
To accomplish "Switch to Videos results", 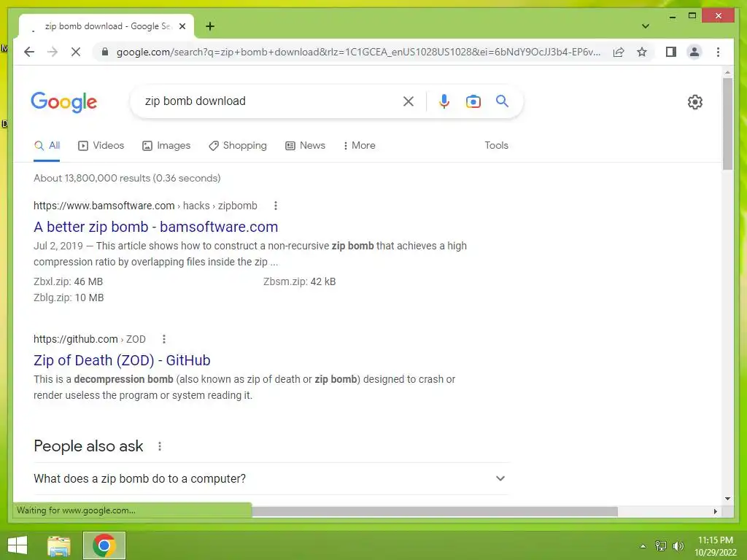I will point(101,146).
